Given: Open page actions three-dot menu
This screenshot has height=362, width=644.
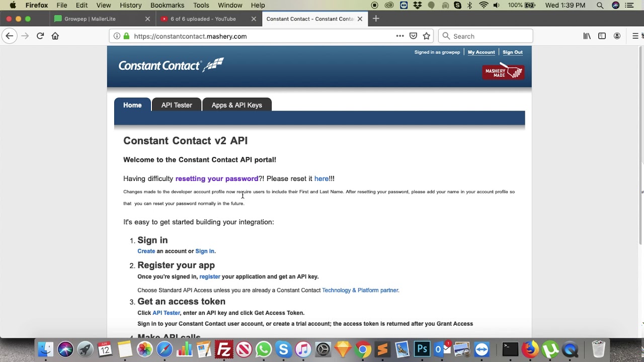Looking at the screenshot, I should [x=400, y=36].
